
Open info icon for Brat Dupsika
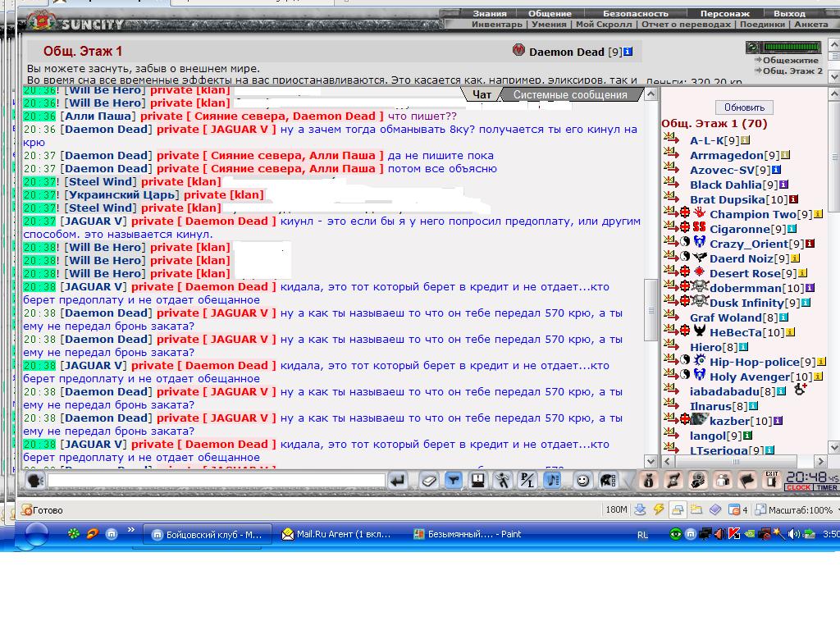(x=793, y=199)
